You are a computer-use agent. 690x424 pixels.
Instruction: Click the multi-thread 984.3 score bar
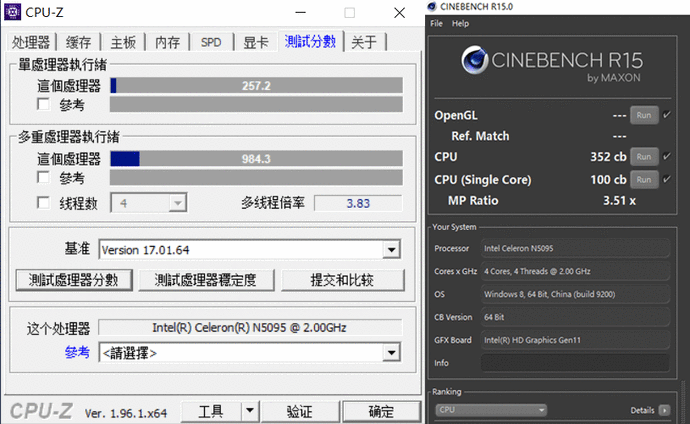coord(256,159)
